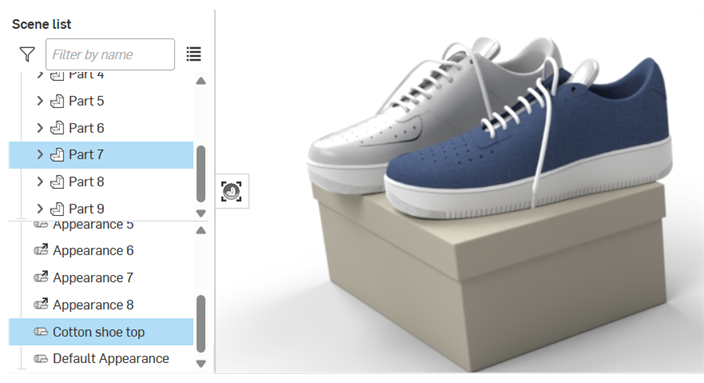This screenshot has width=704, height=383.
Task: Click the Default Appearance icon
Action: [x=41, y=359]
